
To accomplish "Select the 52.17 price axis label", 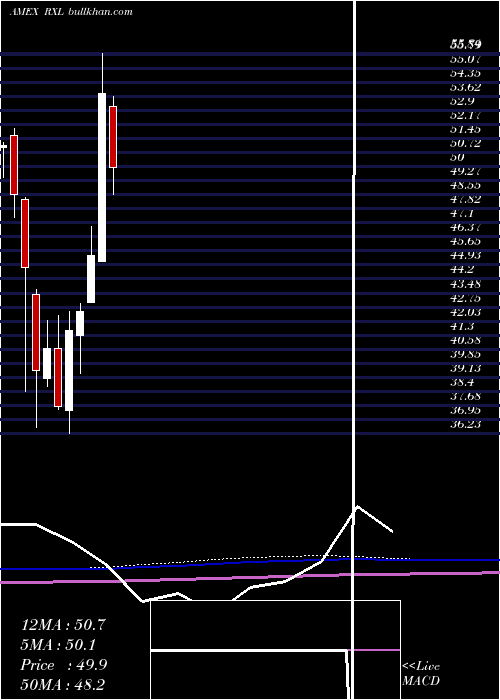I will (466, 115).
